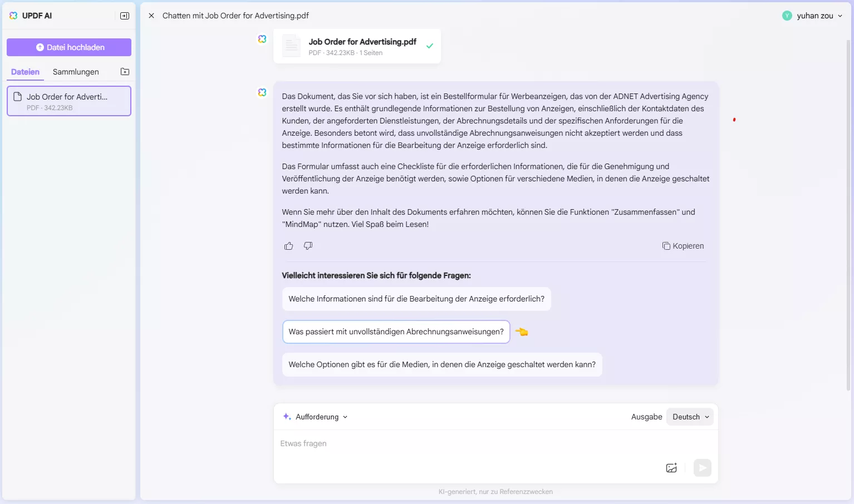854x504 pixels.
Task: Click the UPDF AI logo icon
Action: coord(13,16)
